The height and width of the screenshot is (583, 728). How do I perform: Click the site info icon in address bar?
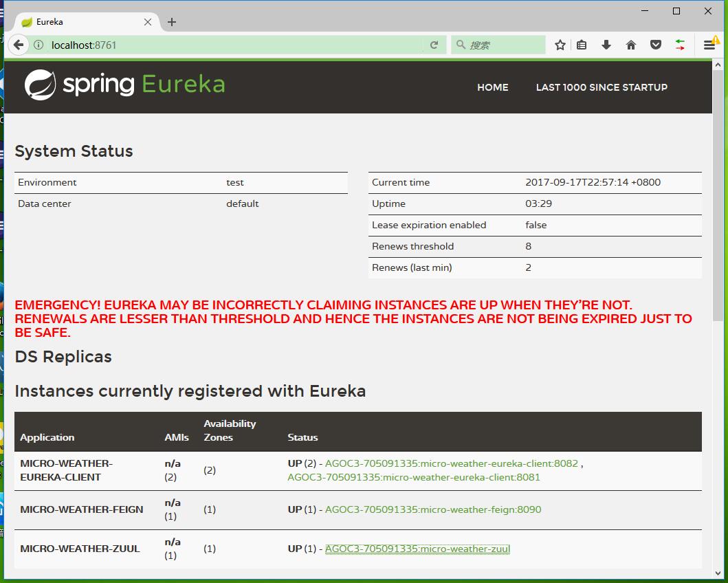pos(38,45)
